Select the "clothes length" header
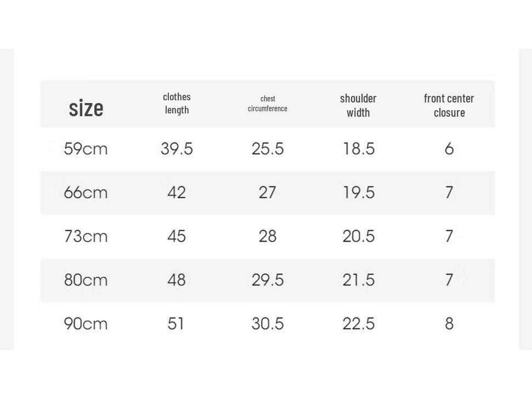Image resolution: width=532 pixels, height=399 pixels. (x=177, y=104)
